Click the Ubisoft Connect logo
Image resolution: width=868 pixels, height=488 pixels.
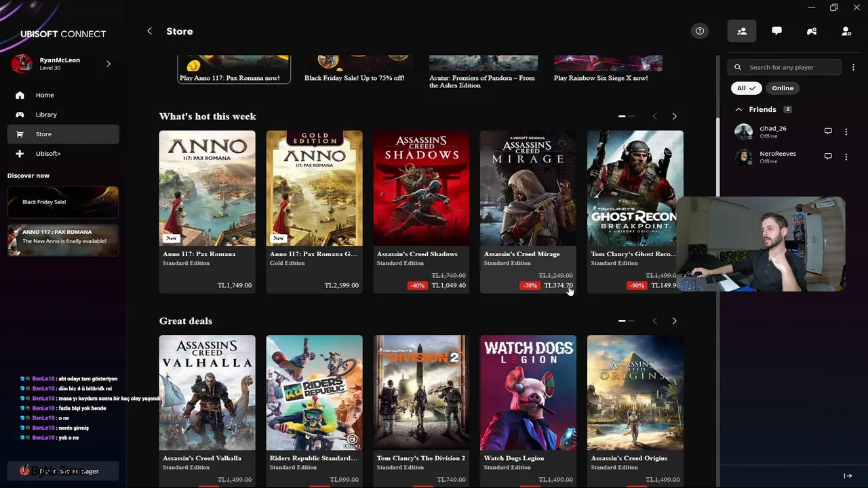point(63,34)
